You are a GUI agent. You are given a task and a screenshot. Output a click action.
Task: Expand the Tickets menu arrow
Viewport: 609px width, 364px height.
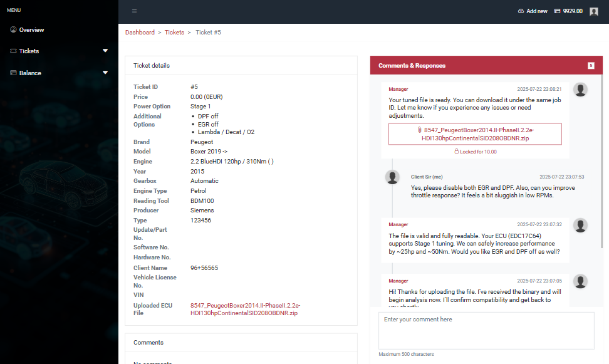[x=105, y=51]
